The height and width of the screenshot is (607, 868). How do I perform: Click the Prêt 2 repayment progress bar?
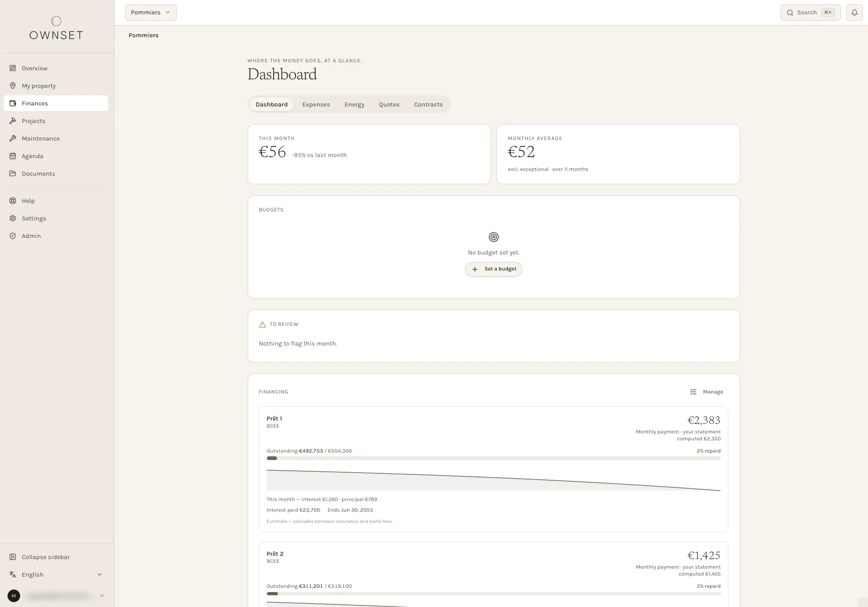coord(494,594)
